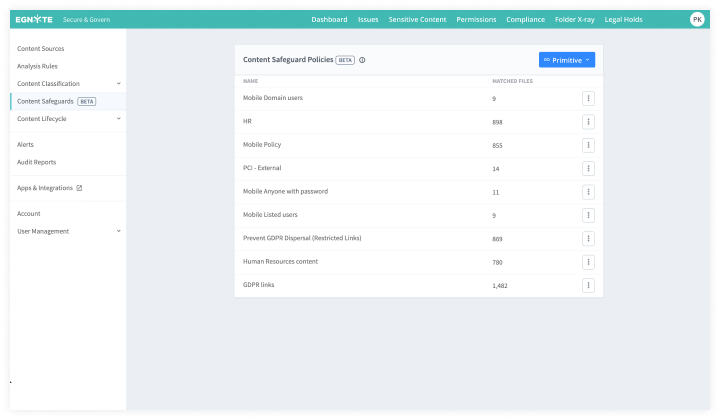720x420 pixels.
Task: Open kebab menu for Mobile Listed users
Action: [588, 215]
